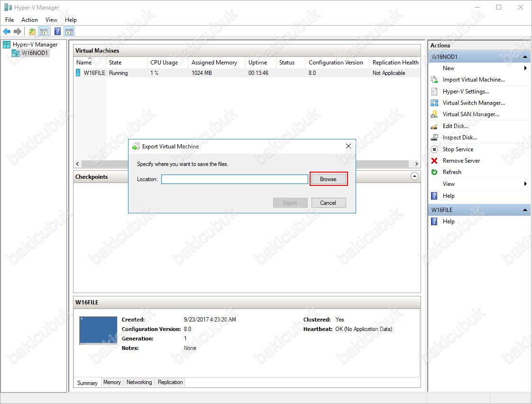Click the Help icon under W16FILE actions
532x404 pixels.
coord(434,221)
